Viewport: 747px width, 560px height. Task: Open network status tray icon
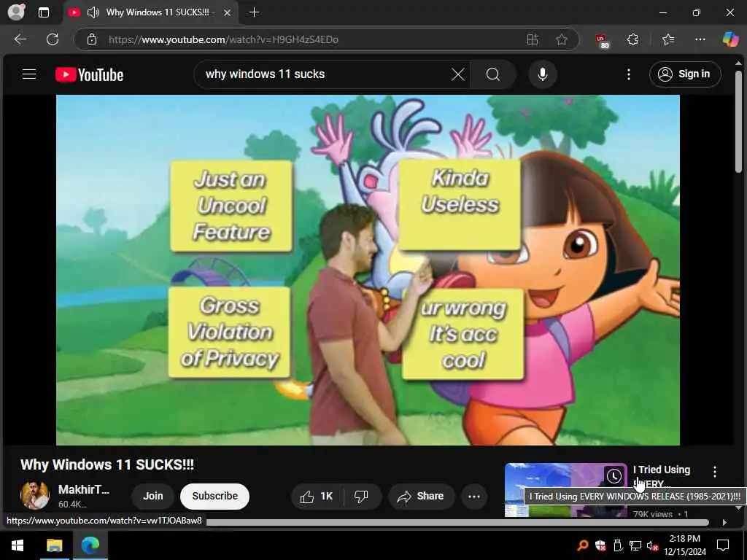coord(635,545)
